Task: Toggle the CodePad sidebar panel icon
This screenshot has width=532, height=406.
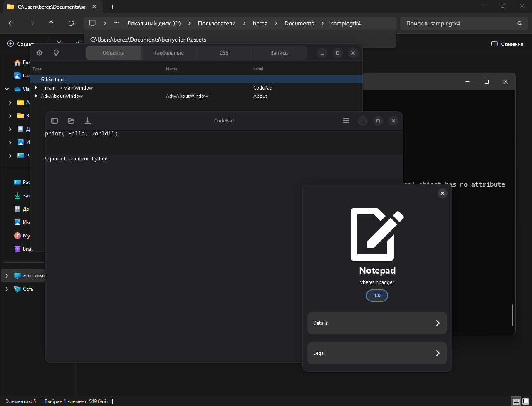Action: point(54,121)
